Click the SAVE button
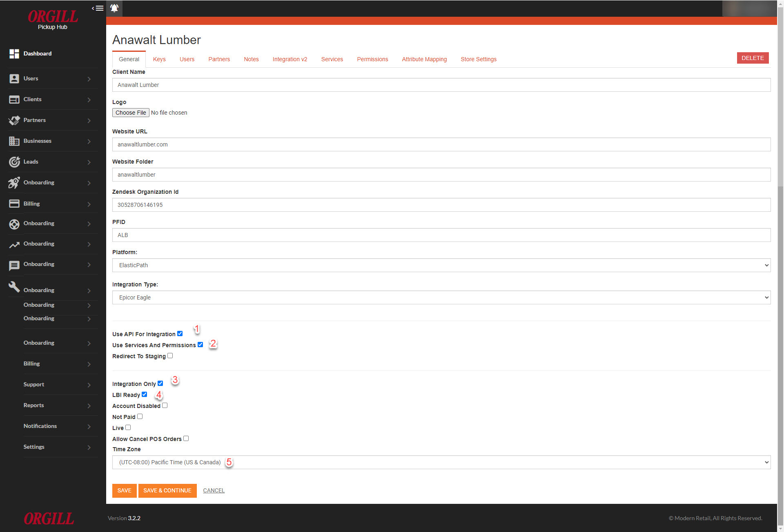Viewport: 784px width, 532px height. (125, 490)
